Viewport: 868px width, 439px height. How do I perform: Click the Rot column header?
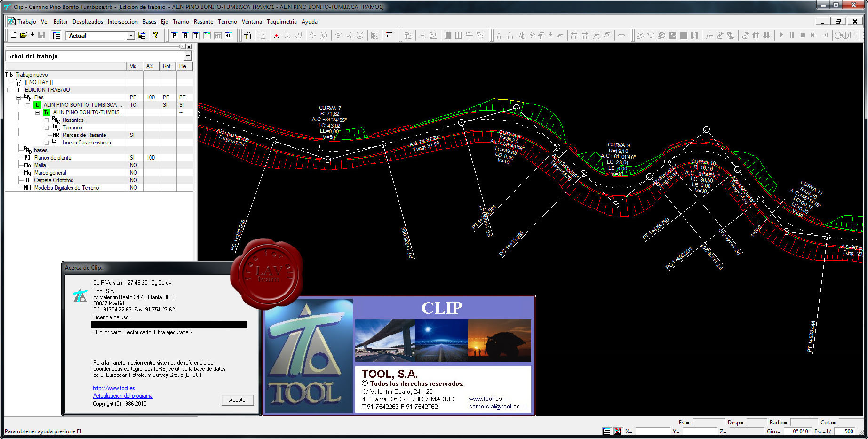168,66
